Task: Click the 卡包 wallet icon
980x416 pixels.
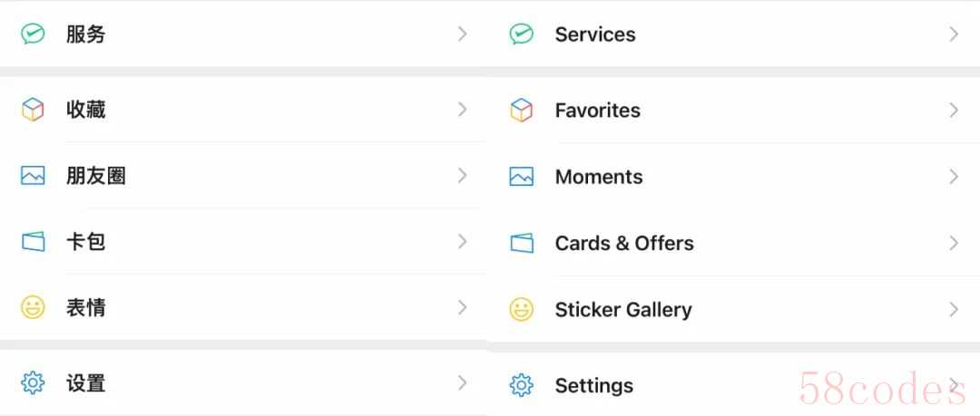Action: click(x=33, y=241)
